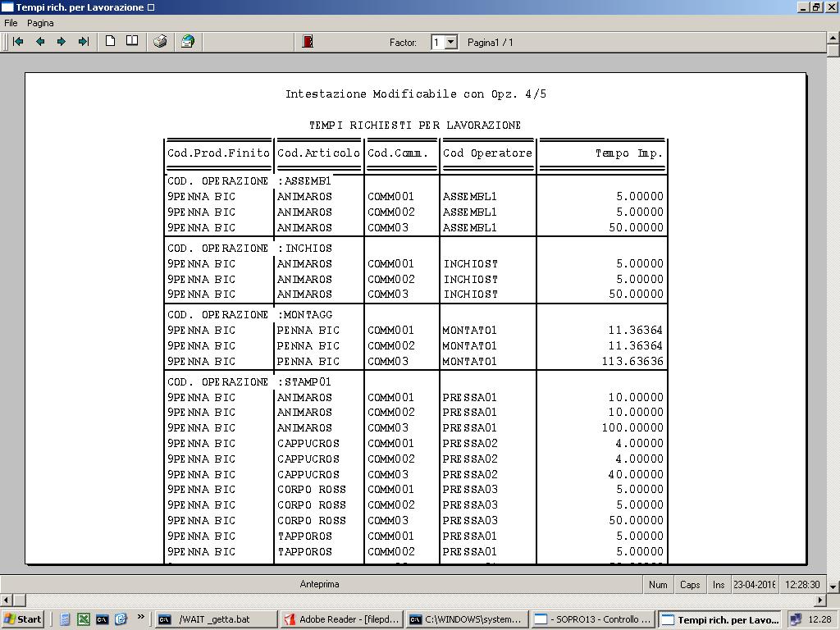
Task: Click the Tempi rich. per Lavo taskbar button
Action: pos(719,619)
